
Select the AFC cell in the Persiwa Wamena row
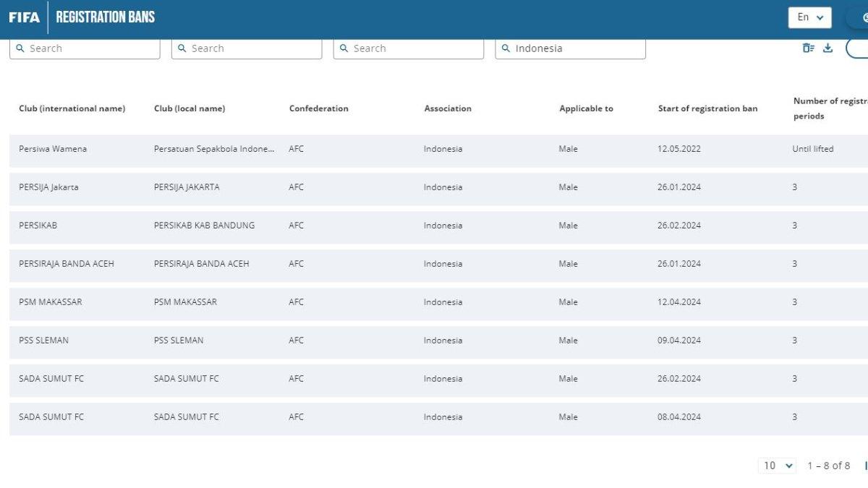297,149
